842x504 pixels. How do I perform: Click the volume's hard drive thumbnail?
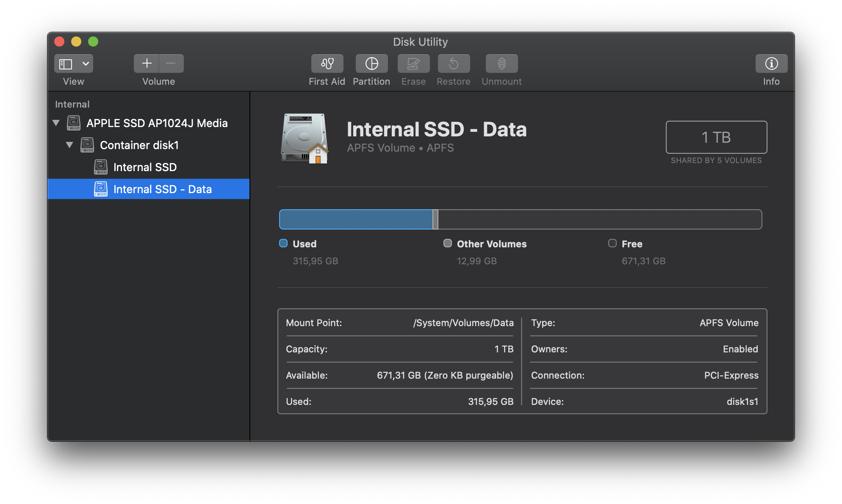coord(305,138)
